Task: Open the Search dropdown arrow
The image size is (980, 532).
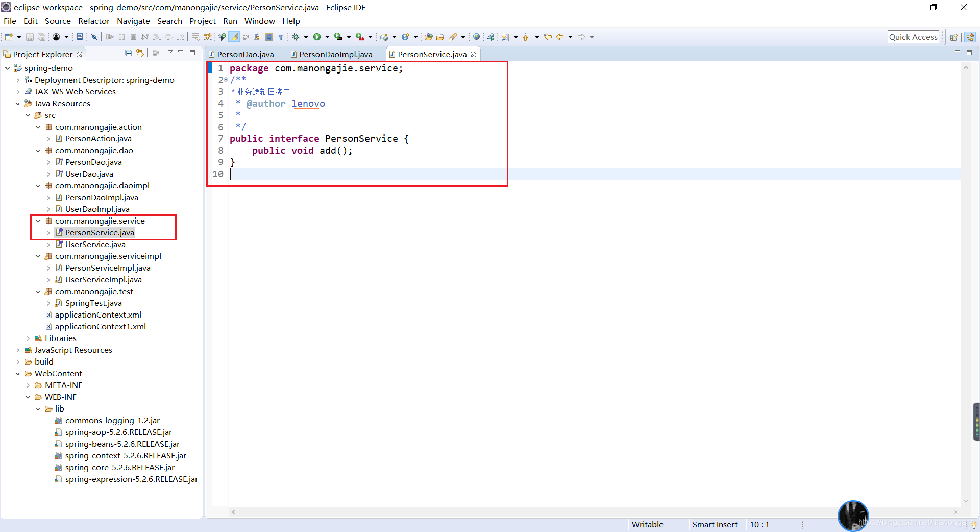Action: coord(463,37)
